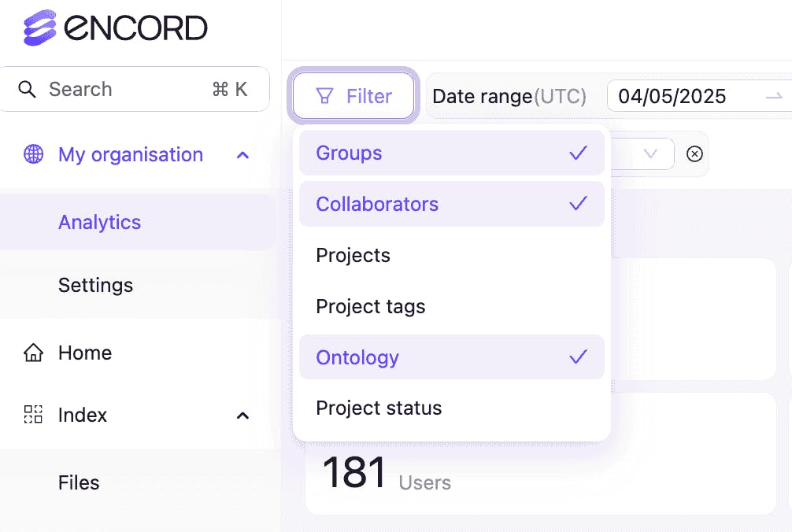Collapse the Index section chevron

tap(243, 416)
